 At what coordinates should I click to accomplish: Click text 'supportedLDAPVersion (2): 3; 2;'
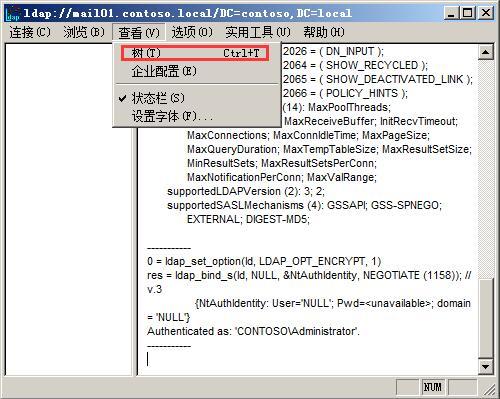(246, 191)
